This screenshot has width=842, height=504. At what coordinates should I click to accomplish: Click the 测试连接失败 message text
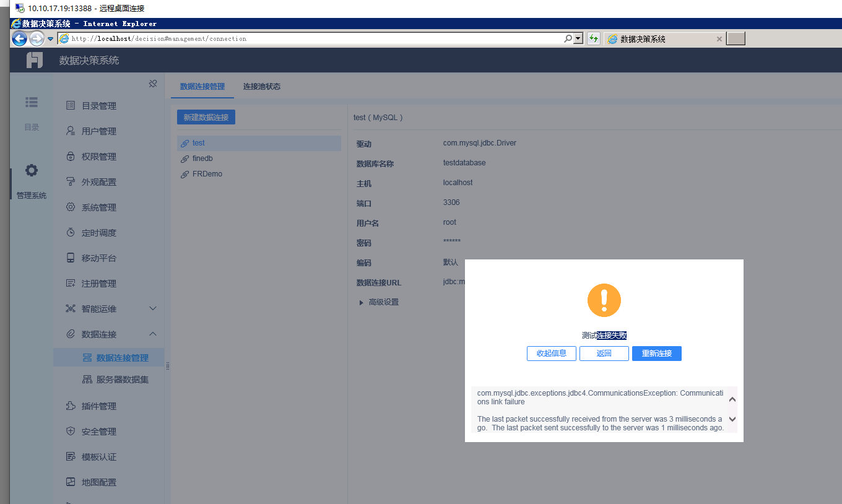tap(604, 336)
